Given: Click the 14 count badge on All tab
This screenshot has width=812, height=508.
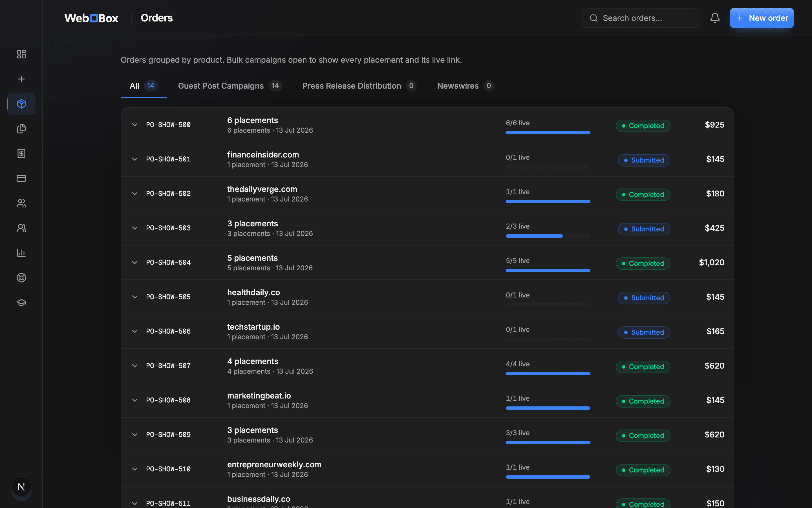Looking at the screenshot, I should [151, 86].
